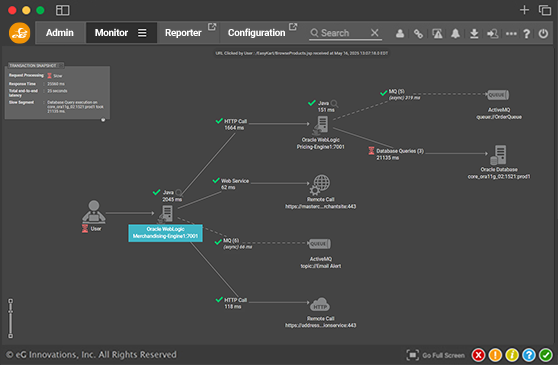Click the MQ (5) async 66 ms label

click(x=237, y=244)
